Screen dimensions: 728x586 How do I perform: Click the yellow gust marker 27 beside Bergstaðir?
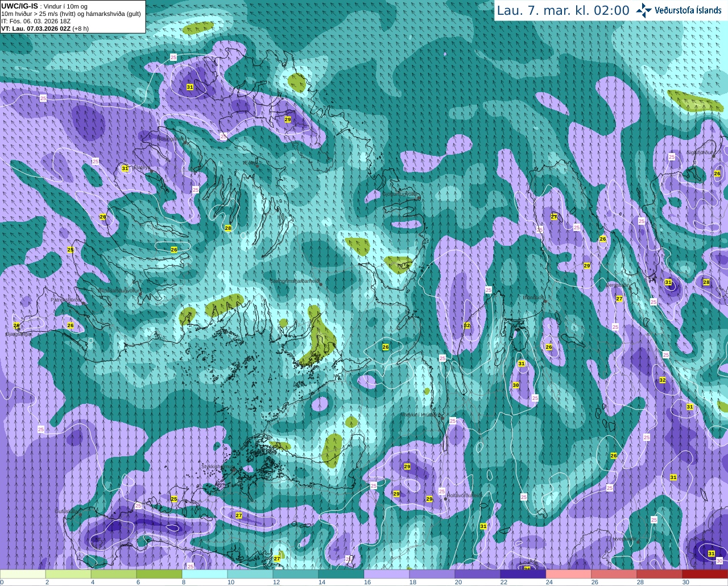pyautogui.click(x=619, y=299)
